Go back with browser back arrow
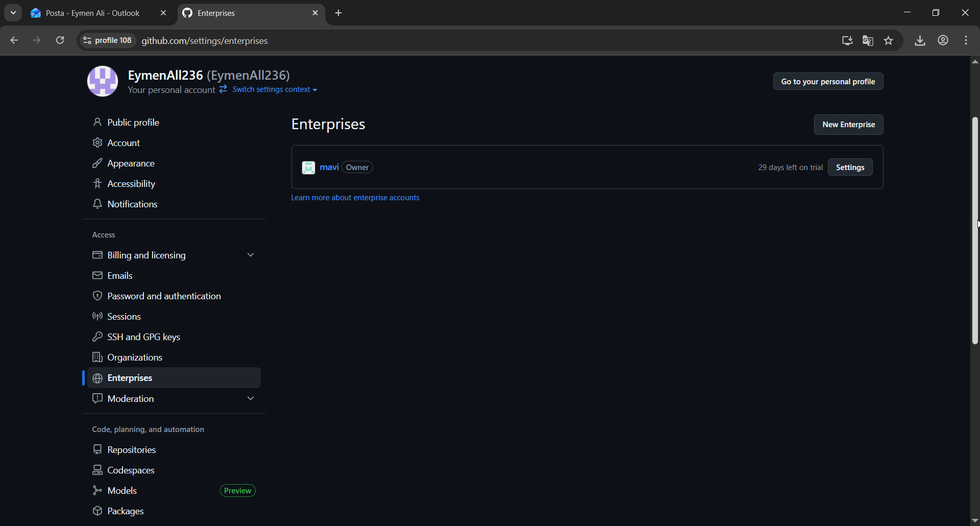Image resolution: width=980 pixels, height=526 pixels. 14,40
